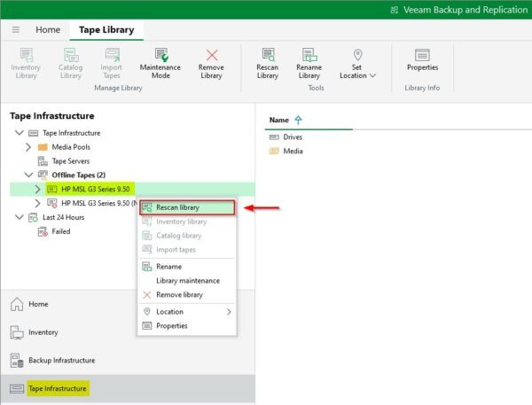The width and height of the screenshot is (532, 405).
Task: Click the Name column header
Action: coord(279,120)
